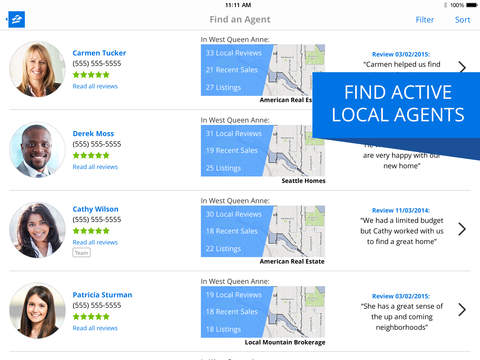Tap the battery indicator in status bar
Screen dimensions: 480x360
[x=472, y=5]
